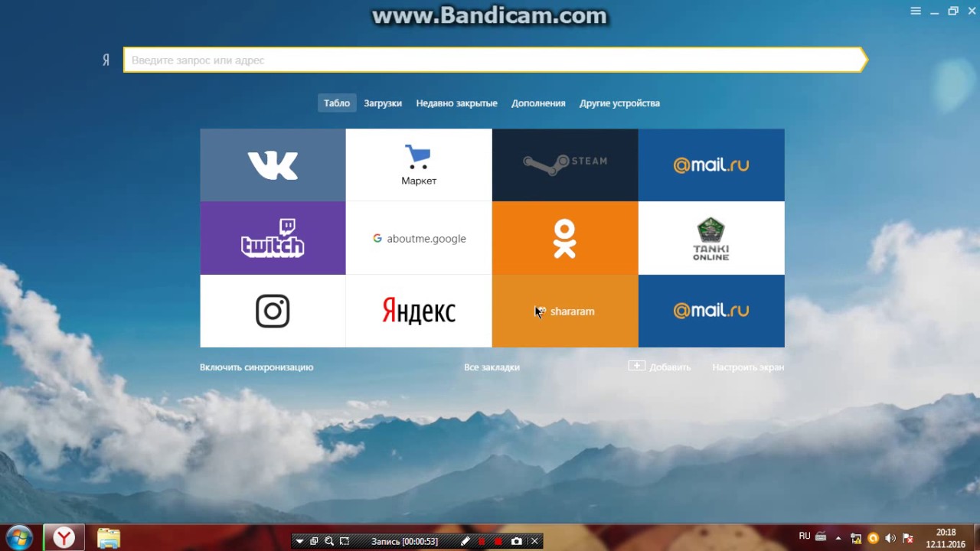Open the browser hamburger menu
This screenshot has width=980, height=551.
(x=916, y=11)
